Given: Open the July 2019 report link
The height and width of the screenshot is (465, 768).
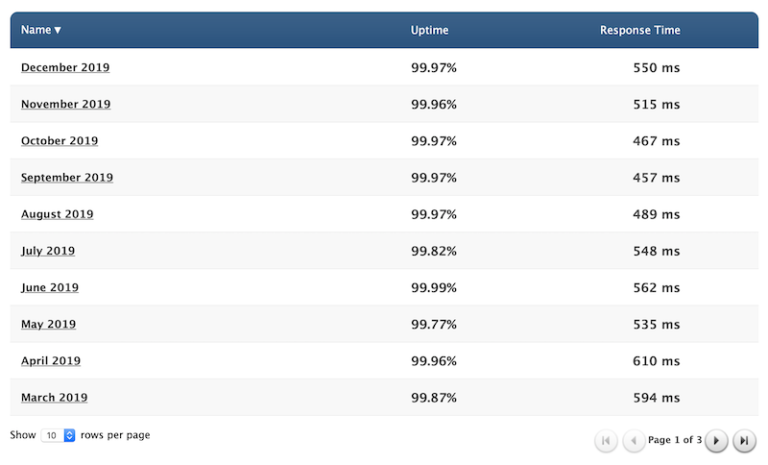Looking at the screenshot, I should (x=48, y=251).
